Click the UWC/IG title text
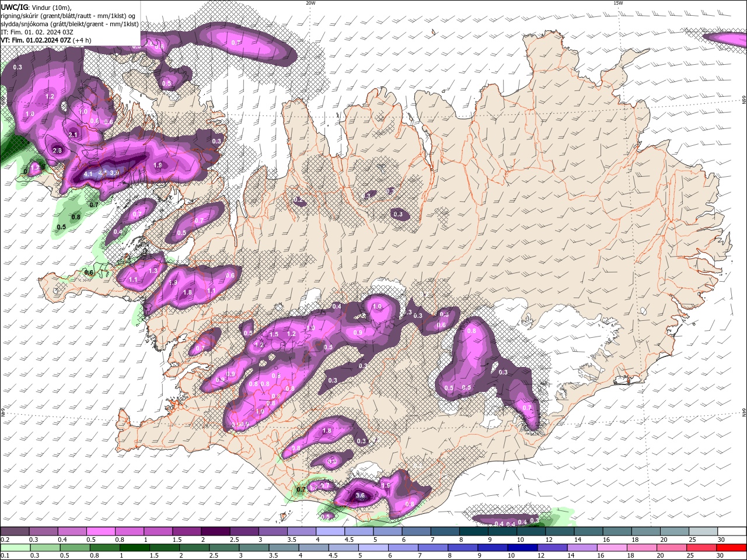This screenshot has height=560, width=747. [x=15, y=6]
